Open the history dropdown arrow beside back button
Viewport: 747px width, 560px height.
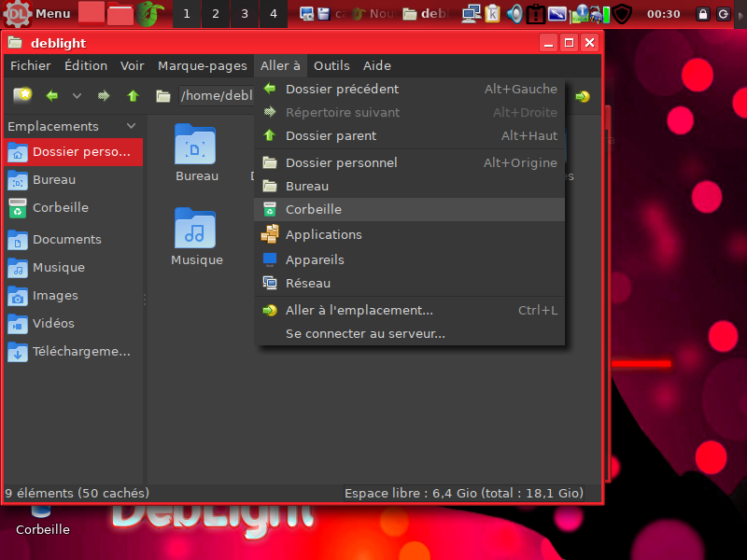78,95
